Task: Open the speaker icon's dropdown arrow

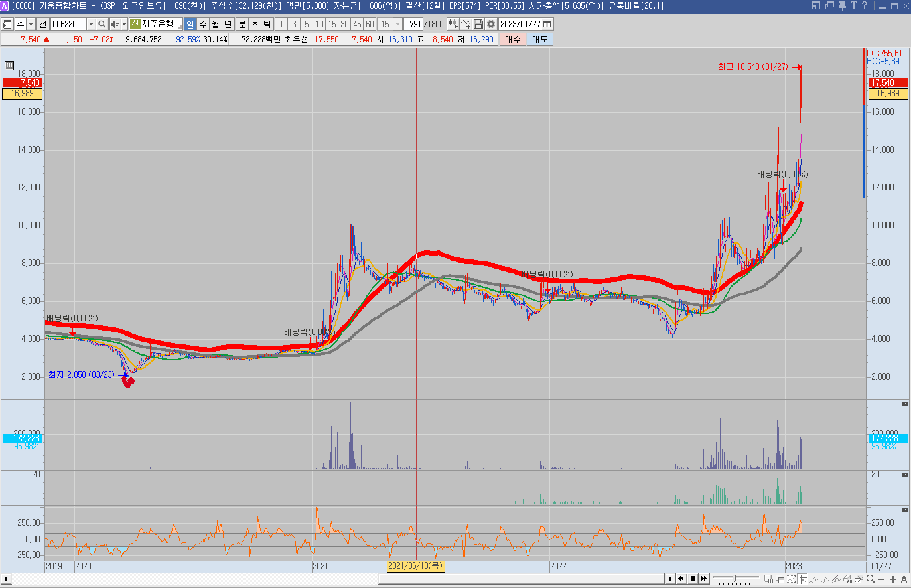Action: 123,24
